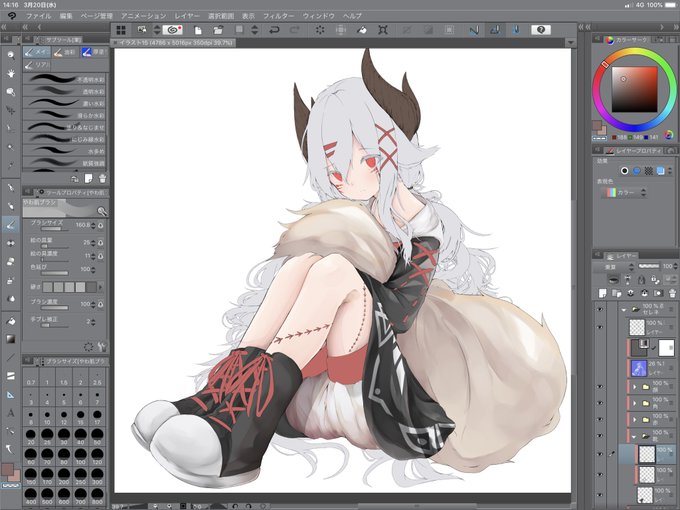The image size is (680, 510).
Task: Click the ブラシ濃度 slider
Action: (55, 308)
